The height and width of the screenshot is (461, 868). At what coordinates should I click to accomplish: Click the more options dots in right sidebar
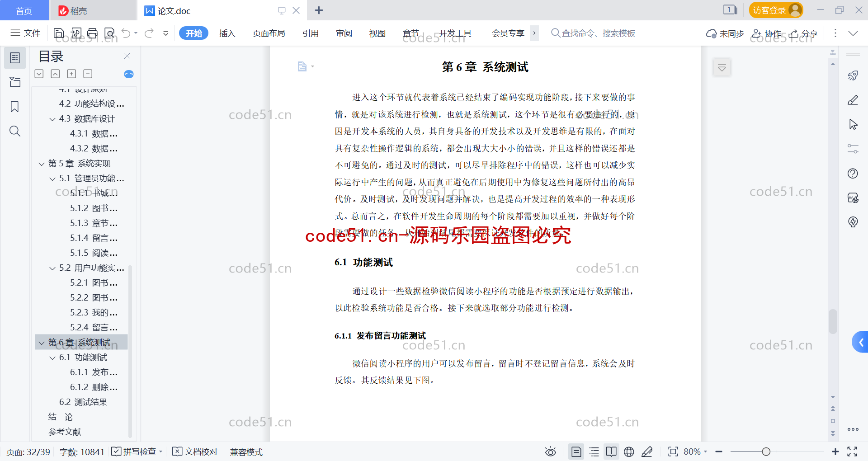point(853,429)
